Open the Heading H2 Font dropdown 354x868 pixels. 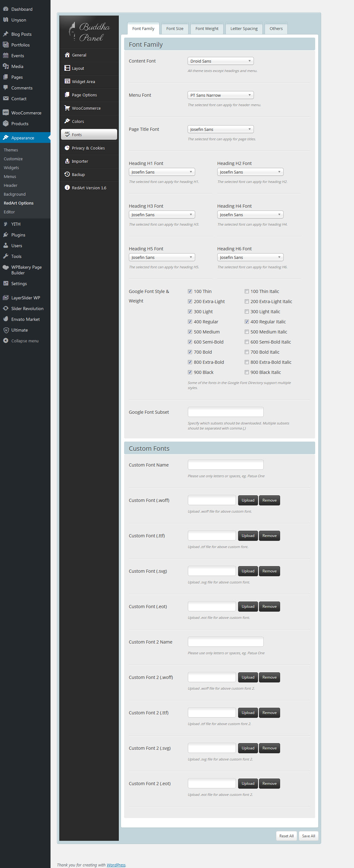tap(250, 172)
